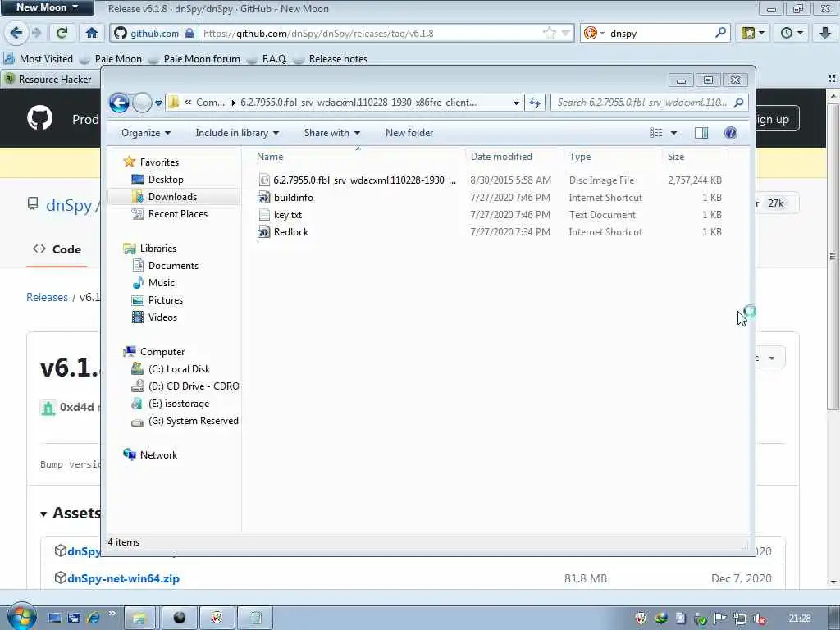
Task: Open the GitHub Code tab
Action: point(57,249)
